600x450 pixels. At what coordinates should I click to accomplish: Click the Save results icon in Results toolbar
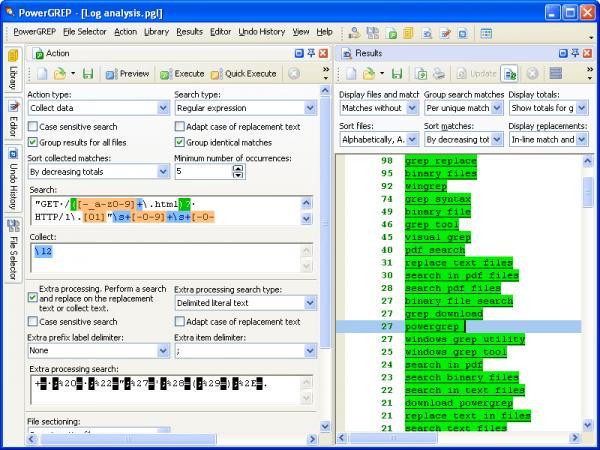pos(397,73)
